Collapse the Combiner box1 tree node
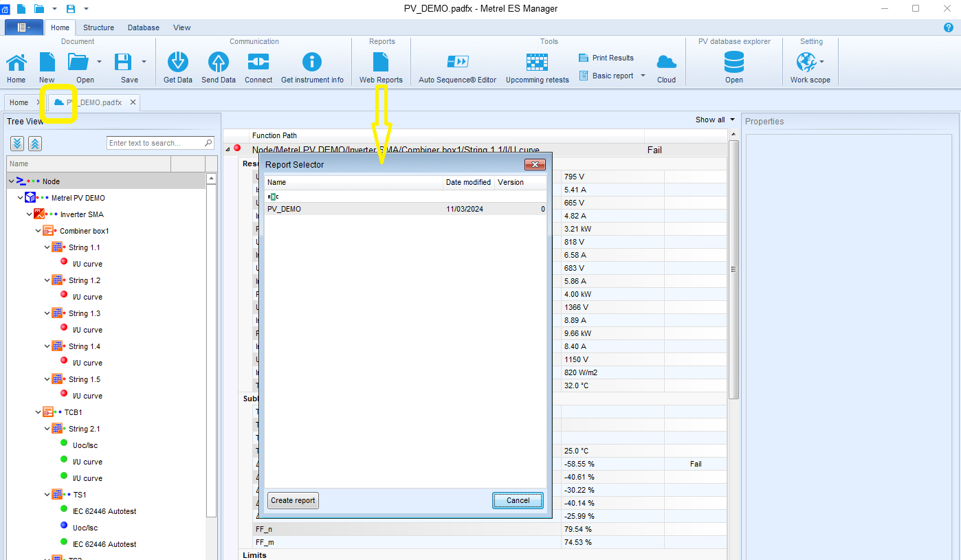Image resolution: width=961 pixels, height=560 pixels. click(x=39, y=231)
